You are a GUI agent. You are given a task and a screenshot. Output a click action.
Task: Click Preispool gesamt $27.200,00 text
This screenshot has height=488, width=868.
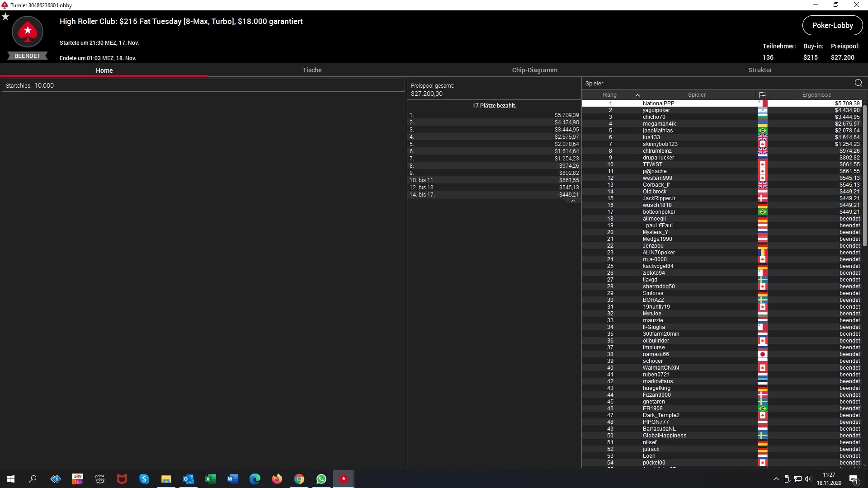[x=432, y=90]
